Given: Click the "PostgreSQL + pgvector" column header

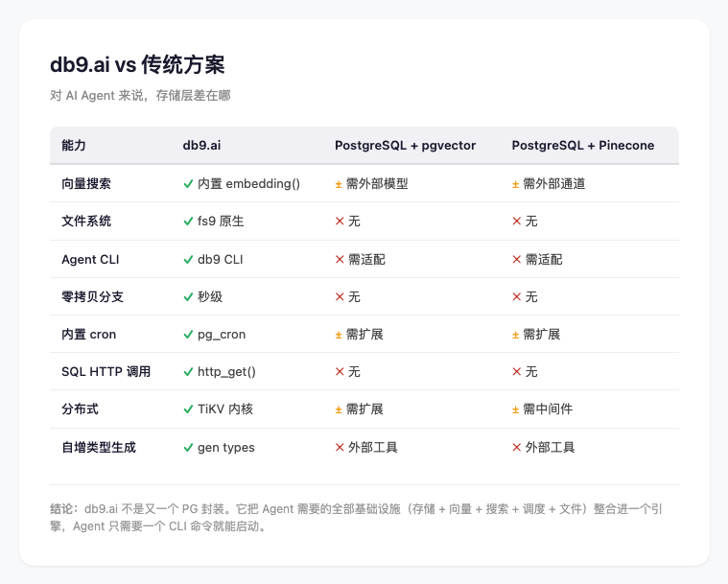Looking at the screenshot, I should pos(406,146).
